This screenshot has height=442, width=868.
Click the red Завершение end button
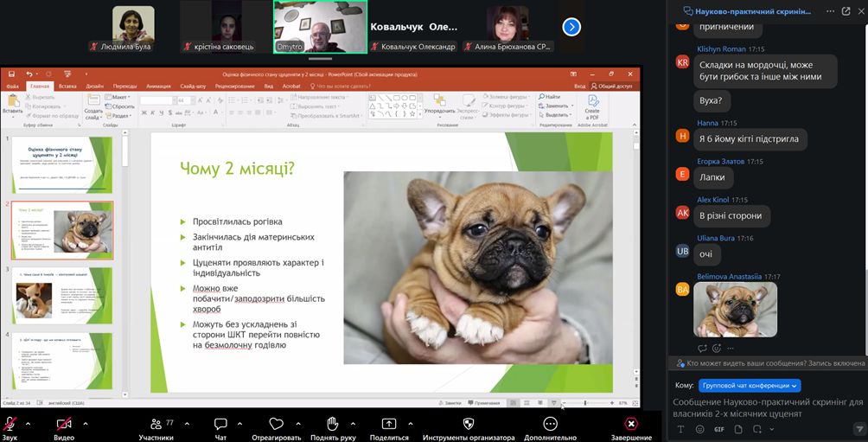(631, 424)
